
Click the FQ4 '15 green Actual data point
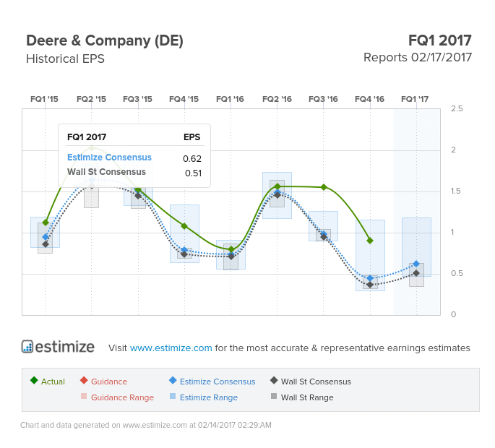(184, 226)
